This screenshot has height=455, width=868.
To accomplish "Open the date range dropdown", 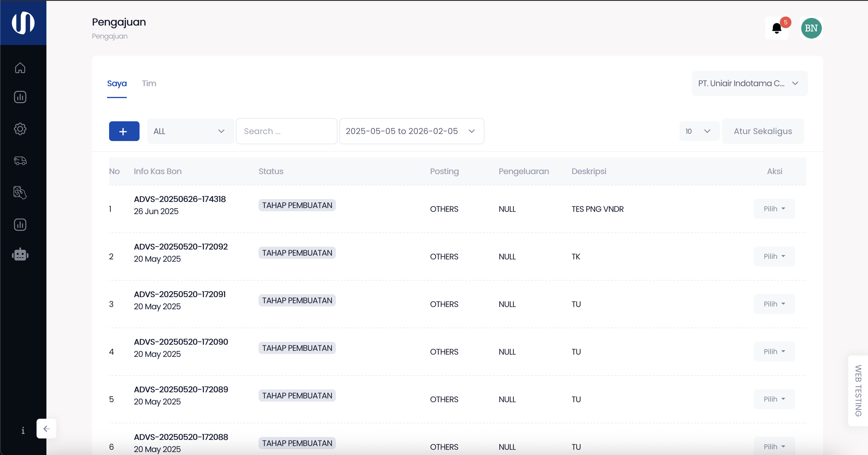I will (x=411, y=131).
